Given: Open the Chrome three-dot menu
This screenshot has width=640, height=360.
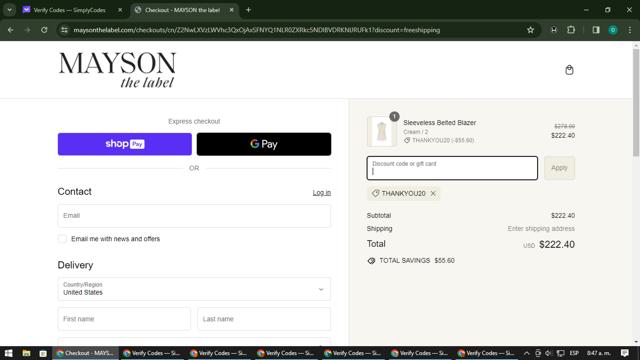Looking at the screenshot, I should click(x=630, y=30).
